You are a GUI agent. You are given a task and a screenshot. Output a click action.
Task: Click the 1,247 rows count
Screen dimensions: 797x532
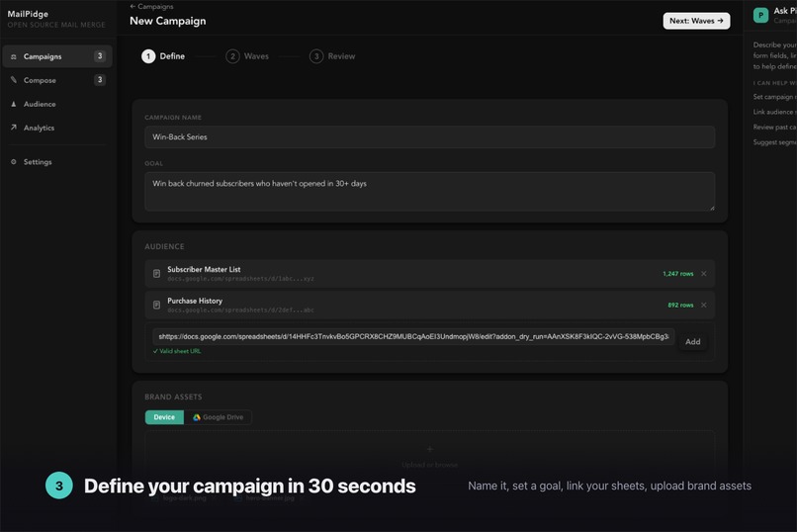click(677, 274)
